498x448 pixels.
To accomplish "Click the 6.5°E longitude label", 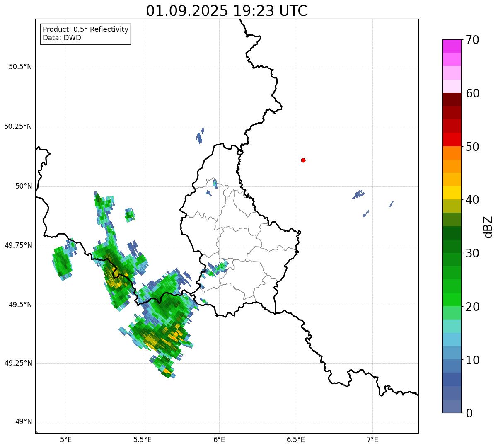I will tap(296, 439).
